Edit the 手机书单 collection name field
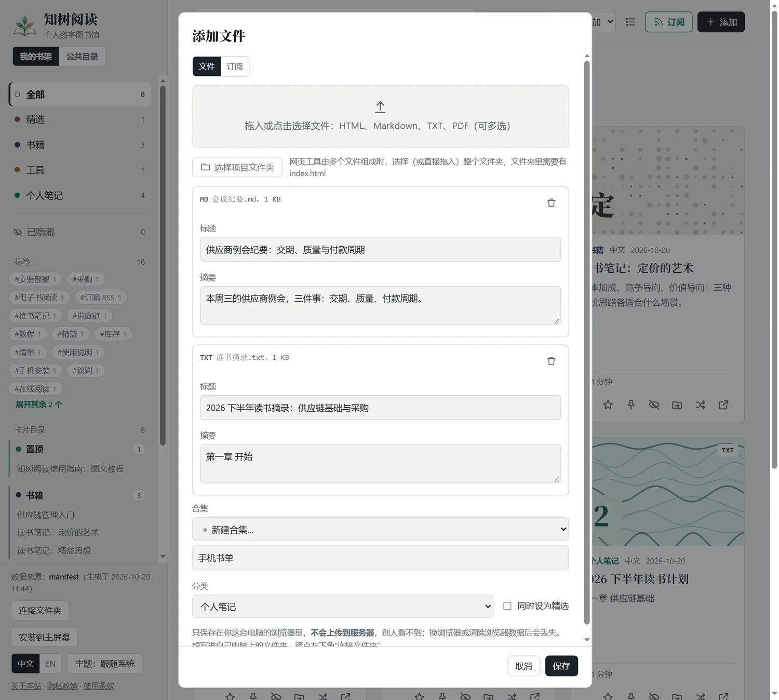 pos(380,558)
